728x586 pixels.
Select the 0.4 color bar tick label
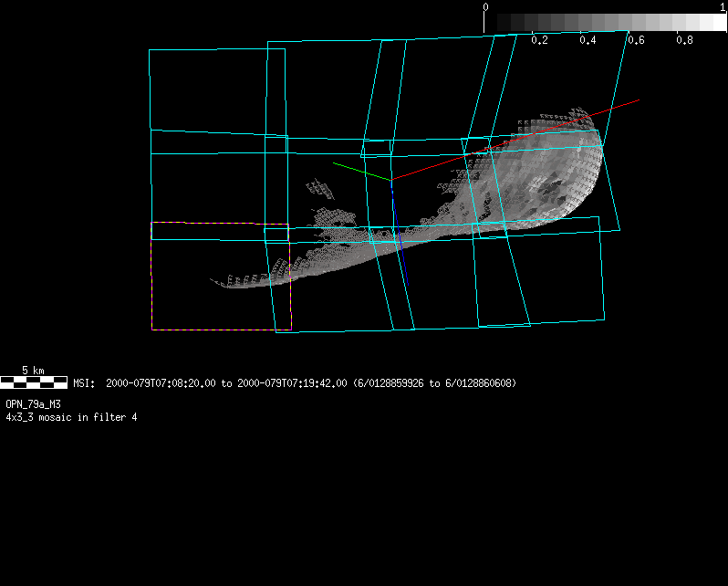[x=588, y=41]
